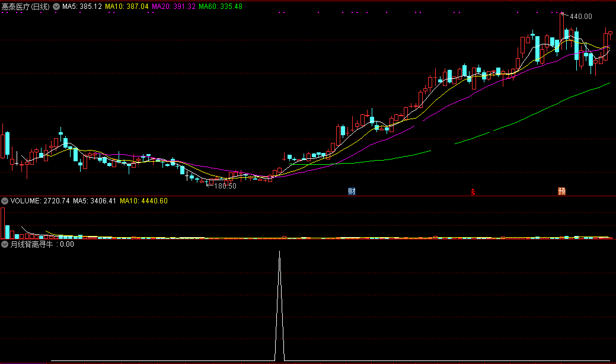Image resolution: width=616 pixels, height=364 pixels.
Task: Click the orange 预 forecast marker
Action: [562, 191]
